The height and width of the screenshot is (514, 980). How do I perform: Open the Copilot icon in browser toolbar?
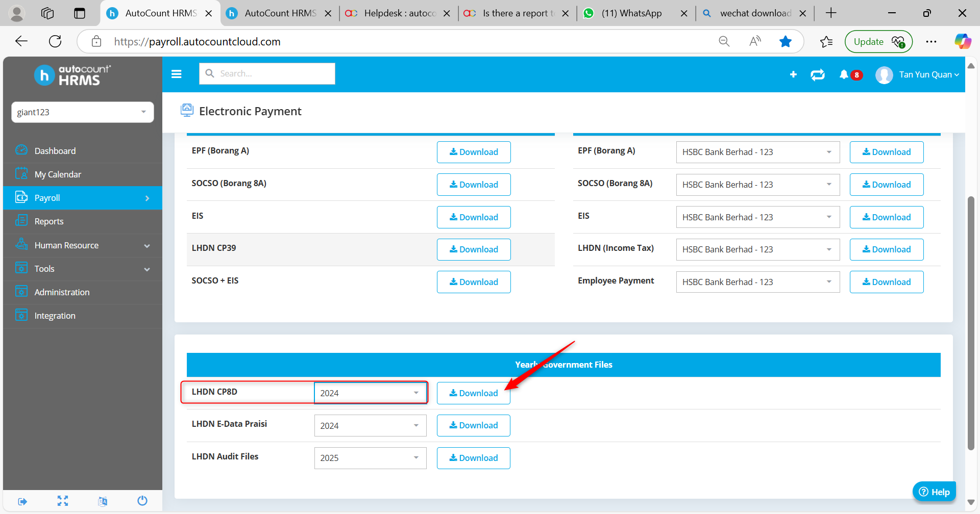tap(963, 41)
